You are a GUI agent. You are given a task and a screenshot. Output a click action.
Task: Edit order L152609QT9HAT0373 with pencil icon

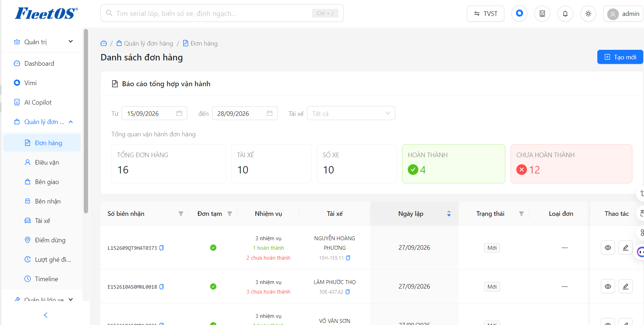[626, 248]
